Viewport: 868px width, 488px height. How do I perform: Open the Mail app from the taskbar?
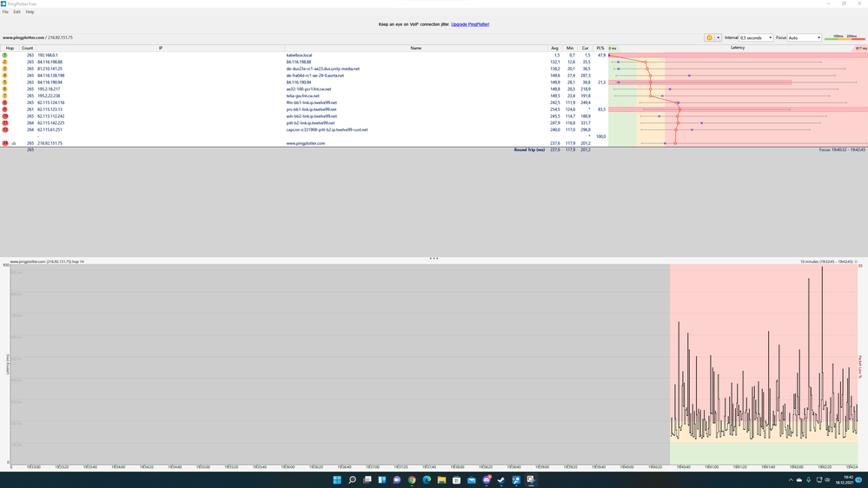[471, 479]
